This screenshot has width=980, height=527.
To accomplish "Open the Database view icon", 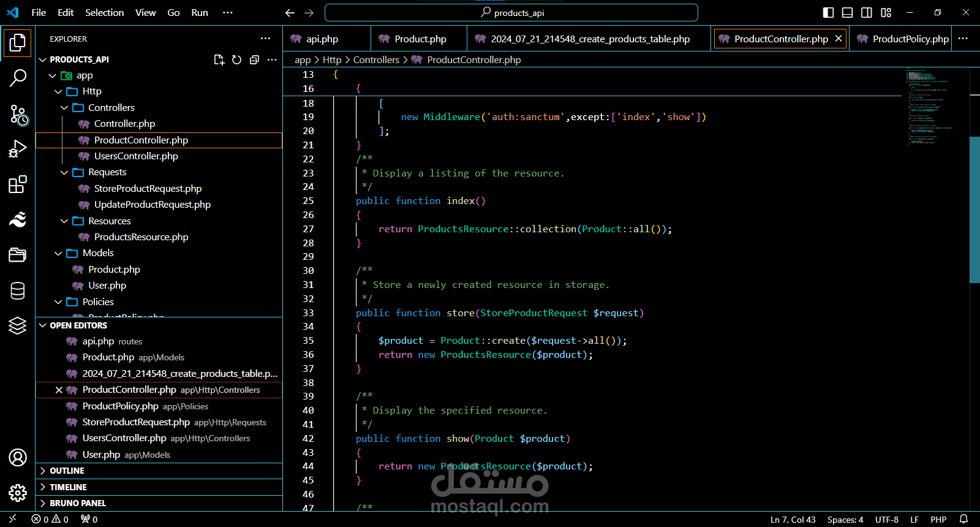I will click(18, 290).
